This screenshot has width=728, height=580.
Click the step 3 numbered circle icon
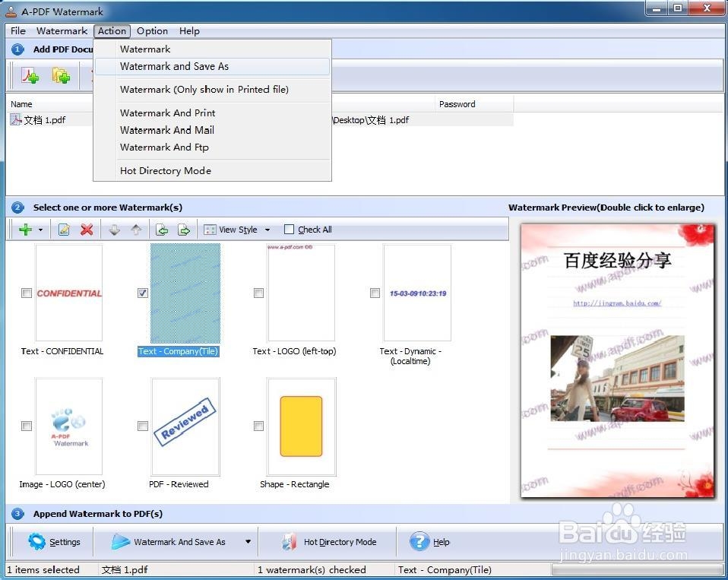point(17,514)
